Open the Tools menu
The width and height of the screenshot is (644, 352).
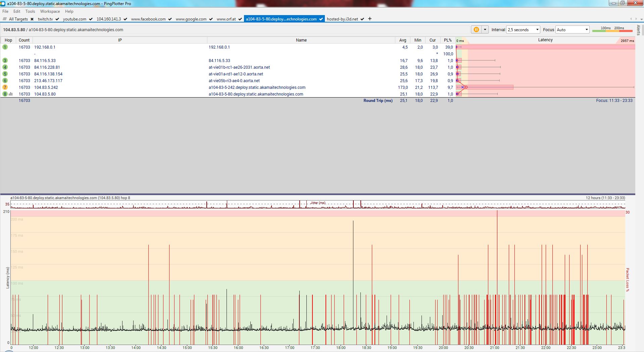pos(30,11)
